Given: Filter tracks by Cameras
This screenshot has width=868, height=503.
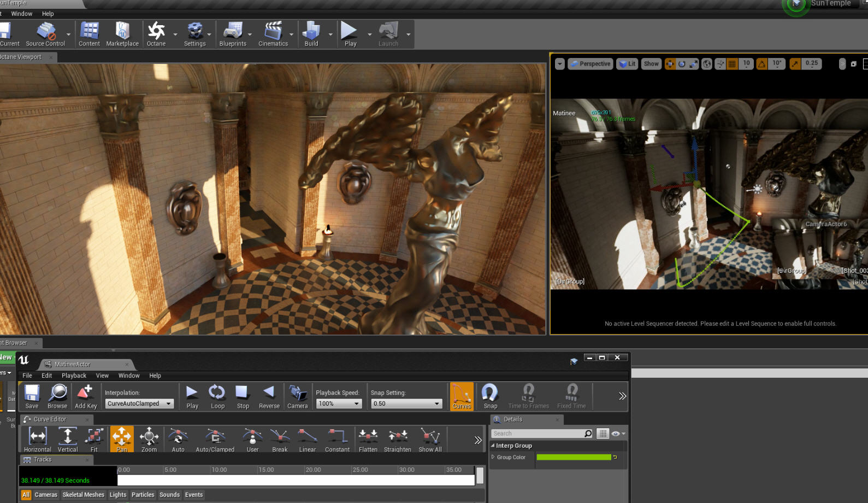Looking at the screenshot, I should [x=46, y=495].
